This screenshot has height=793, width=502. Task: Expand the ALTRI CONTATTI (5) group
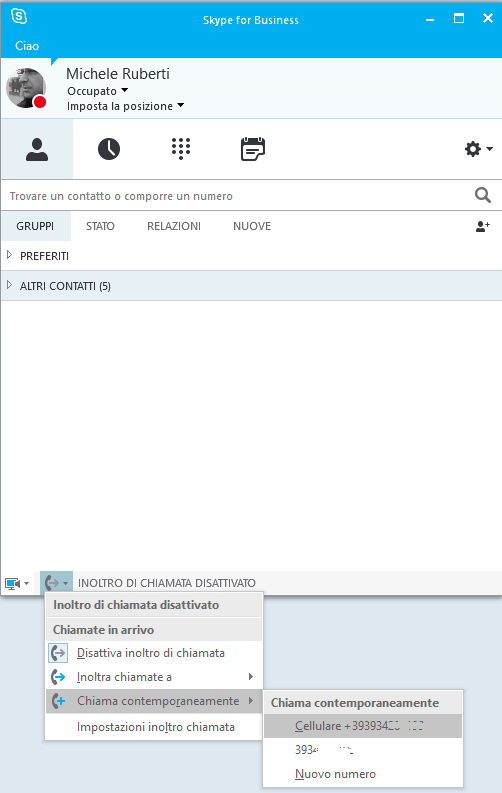click(9, 285)
